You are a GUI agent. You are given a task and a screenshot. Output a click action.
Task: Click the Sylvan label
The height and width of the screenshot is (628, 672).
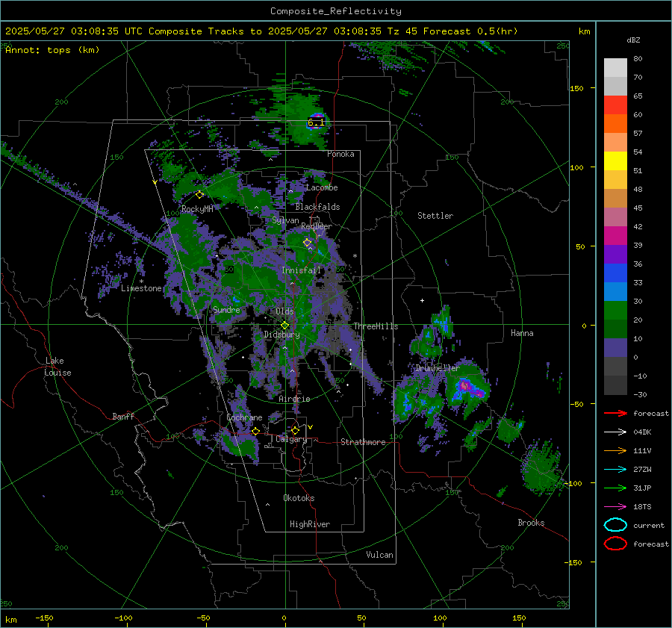[x=285, y=220]
